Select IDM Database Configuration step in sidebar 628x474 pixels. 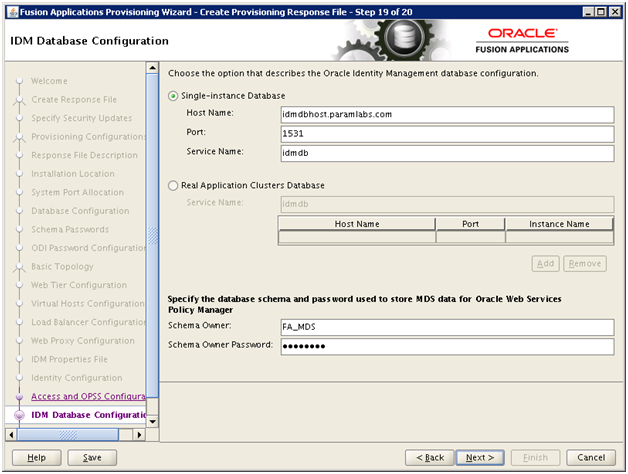pyautogui.click(x=89, y=415)
